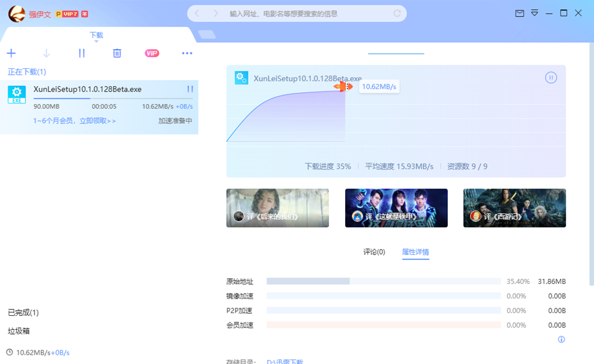
Task: Open the 评论(0) tab
Action: [x=374, y=252]
